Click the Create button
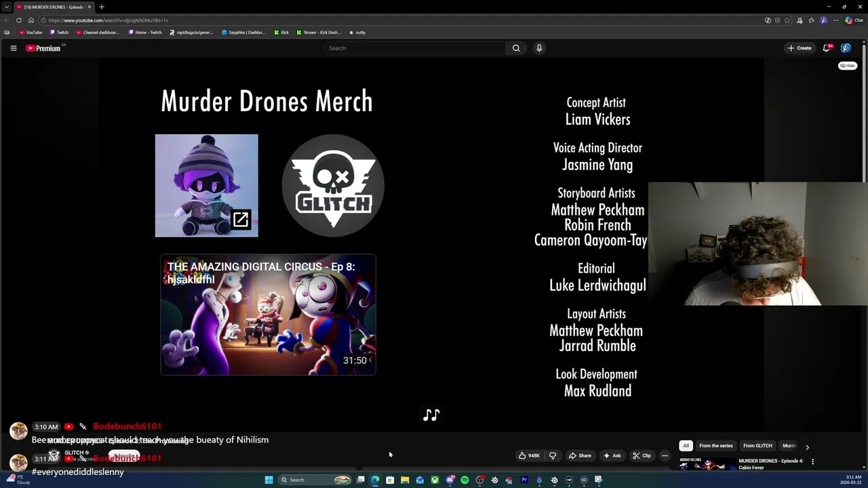 pyautogui.click(x=800, y=48)
